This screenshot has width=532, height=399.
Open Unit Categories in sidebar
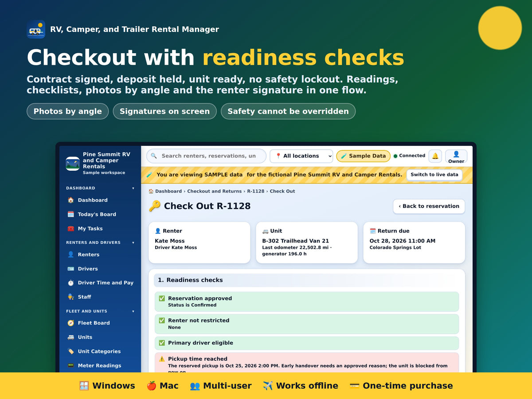click(100, 351)
